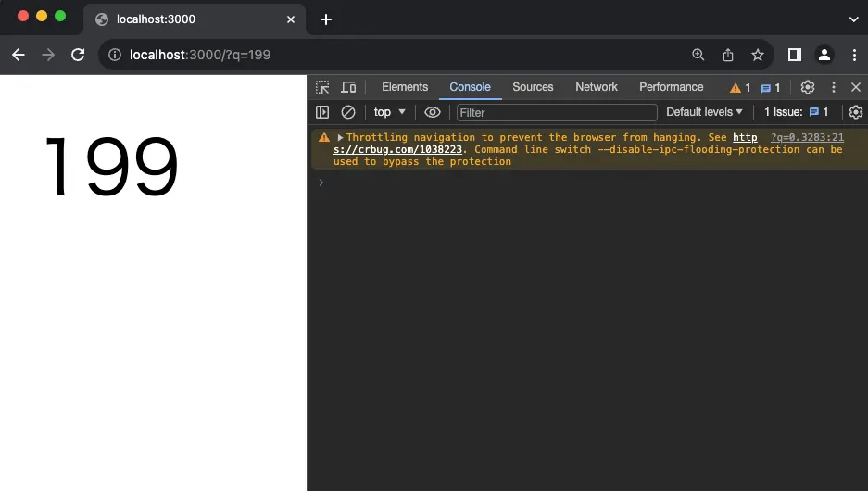Open DevTools settings gear icon
Viewport: 868px width, 491px height.
[808, 87]
